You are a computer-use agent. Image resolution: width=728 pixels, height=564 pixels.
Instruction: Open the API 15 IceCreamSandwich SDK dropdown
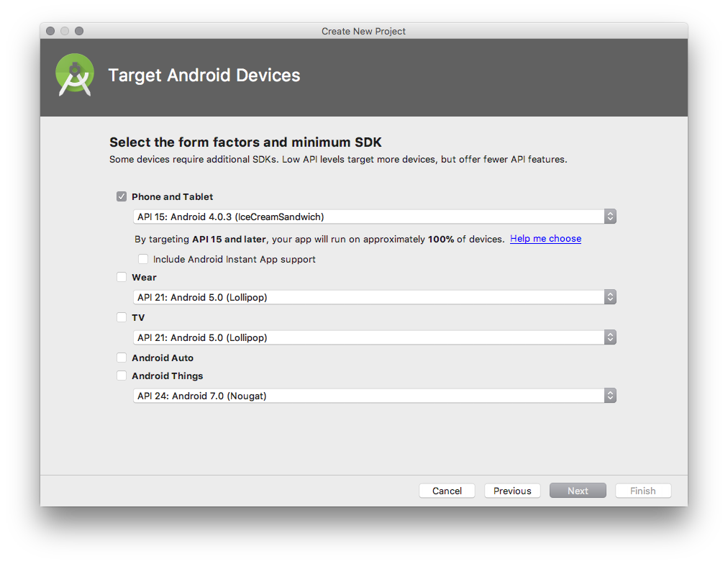pos(375,217)
